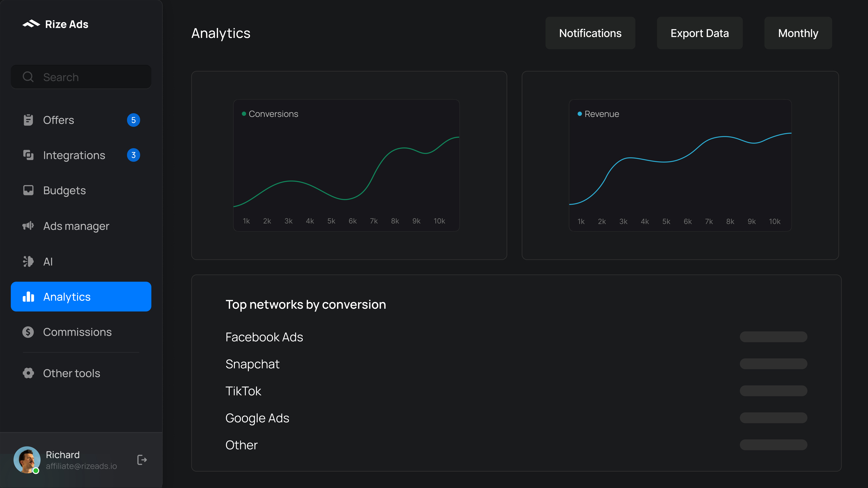Select the Analytics bar chart icon
This screenshot has width=868, height=488.
(28, 296)
